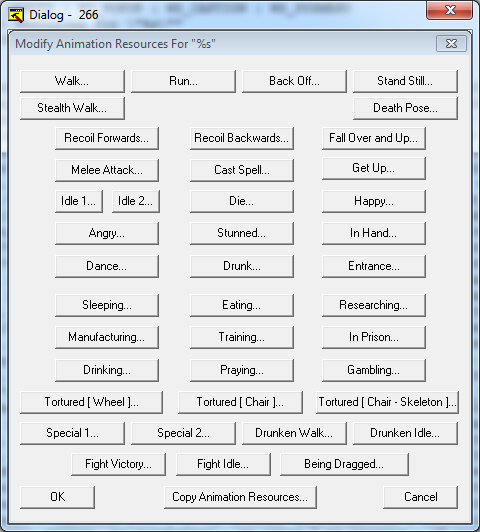Open the Entrance... animation
Viewport: 480px width, 532px height.
pyautogui.click(x=374, y=266)
